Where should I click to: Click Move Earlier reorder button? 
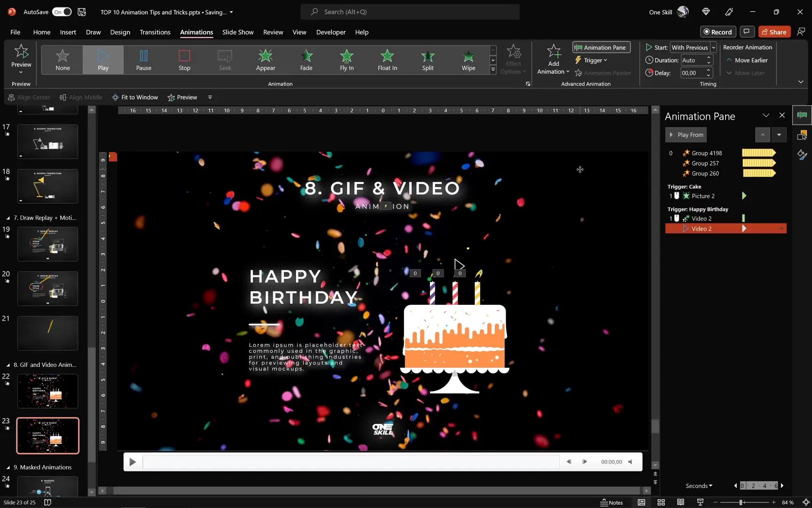click(747, 60)
